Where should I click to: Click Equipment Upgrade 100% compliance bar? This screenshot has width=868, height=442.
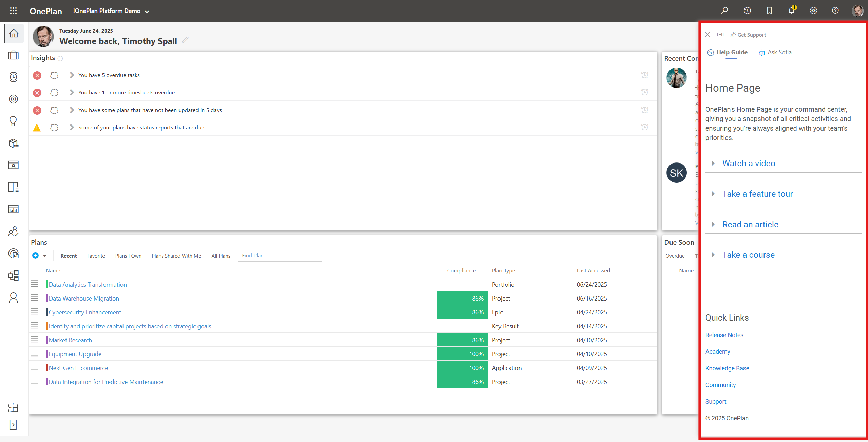462,354
